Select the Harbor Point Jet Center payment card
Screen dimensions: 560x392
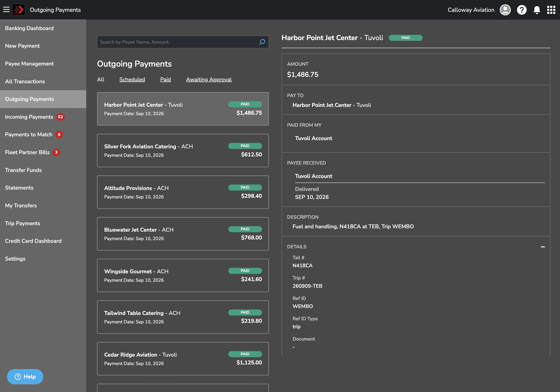coord(183,109)
